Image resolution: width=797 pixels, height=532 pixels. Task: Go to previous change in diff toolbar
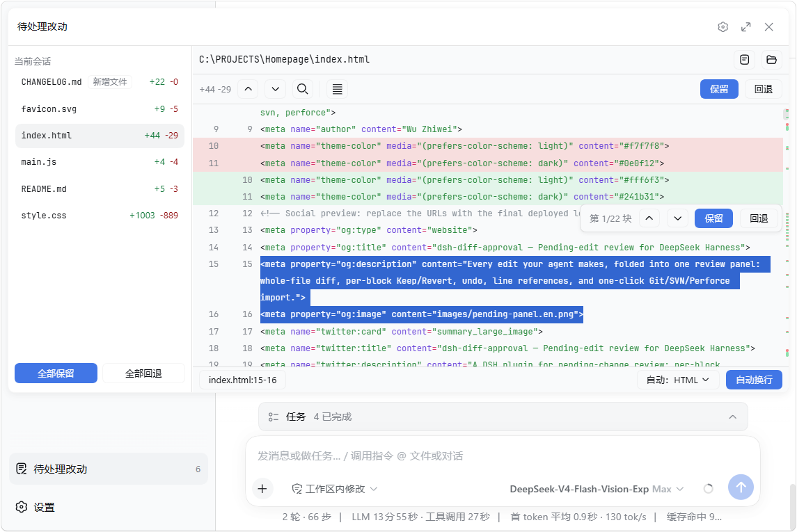point(248,89)
